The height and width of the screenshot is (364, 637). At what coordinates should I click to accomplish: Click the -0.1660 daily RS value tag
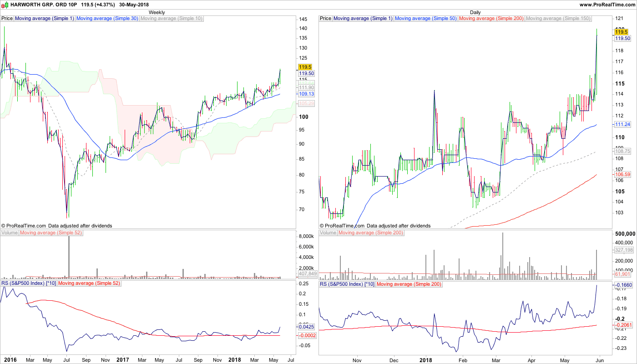point(624,286)
